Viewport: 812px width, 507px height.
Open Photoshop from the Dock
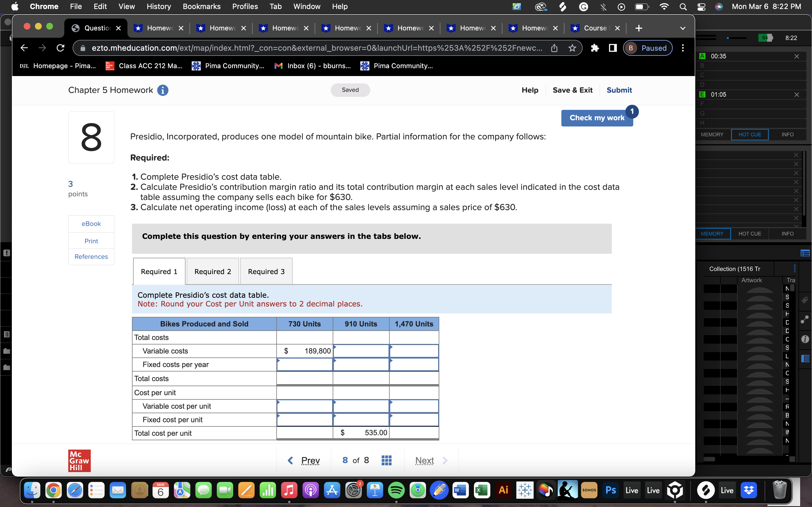610,490
